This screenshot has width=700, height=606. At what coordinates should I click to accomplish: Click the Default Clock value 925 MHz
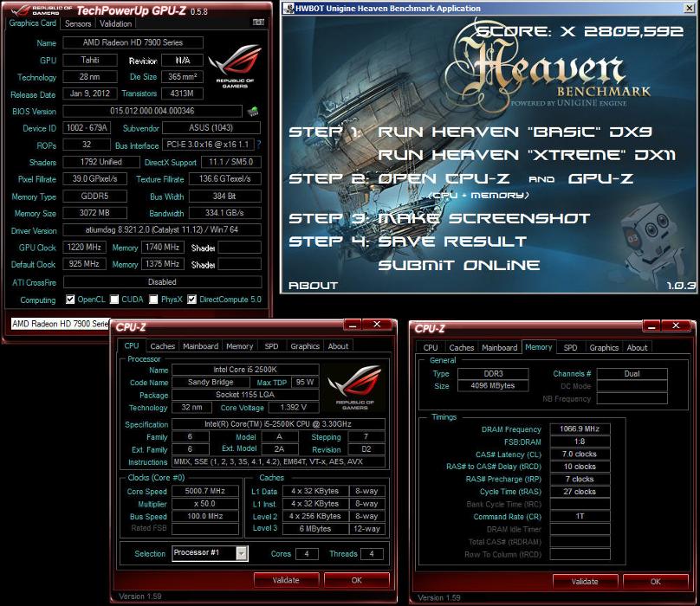[84, 264]
